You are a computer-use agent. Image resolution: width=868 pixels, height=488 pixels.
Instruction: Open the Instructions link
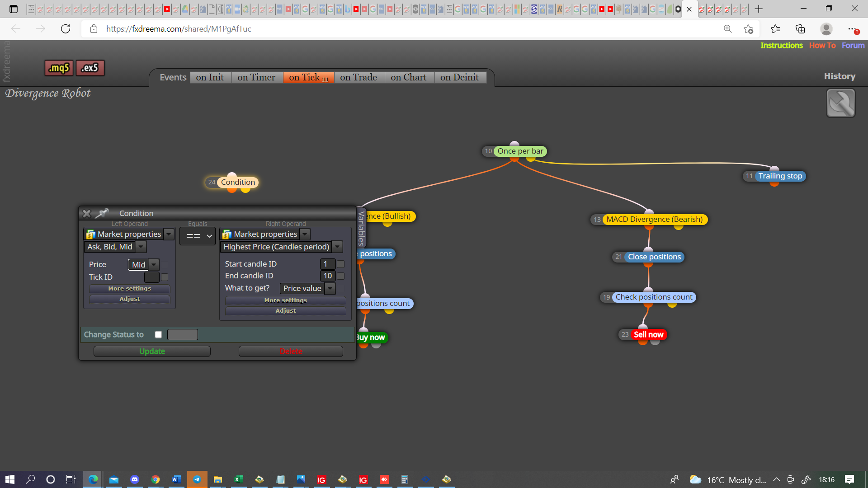pyautogui.click(x=781, y=45)
